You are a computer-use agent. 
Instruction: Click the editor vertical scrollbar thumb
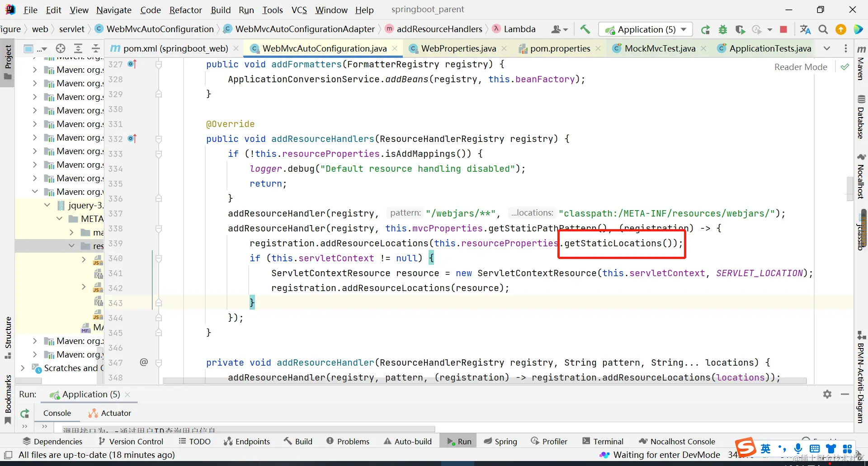850,189
